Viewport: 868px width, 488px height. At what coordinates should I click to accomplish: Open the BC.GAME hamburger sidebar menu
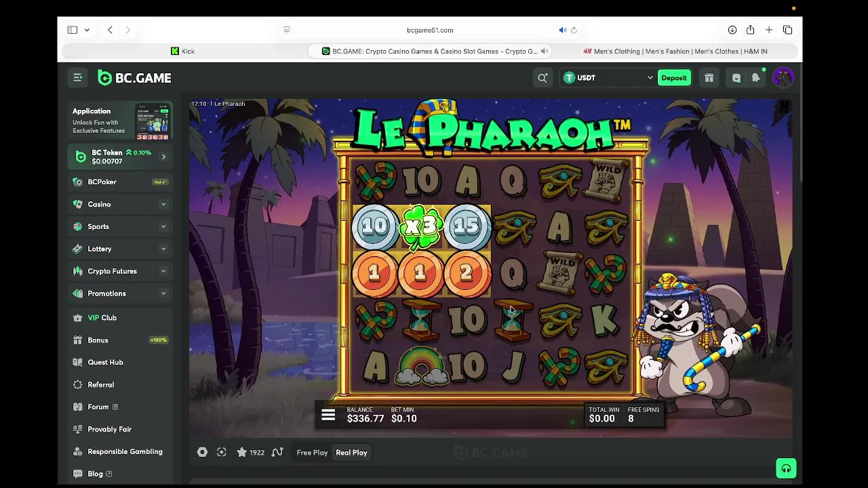78,78
